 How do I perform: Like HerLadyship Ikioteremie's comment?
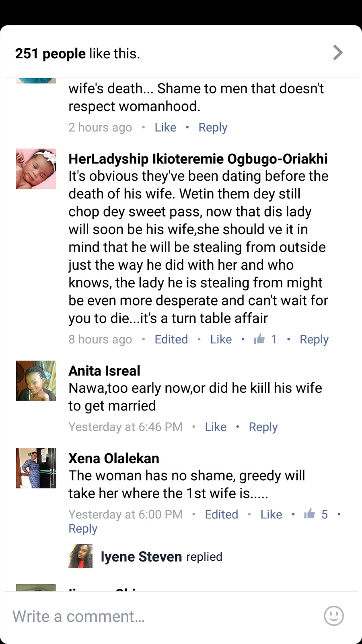tap(221, 339)
